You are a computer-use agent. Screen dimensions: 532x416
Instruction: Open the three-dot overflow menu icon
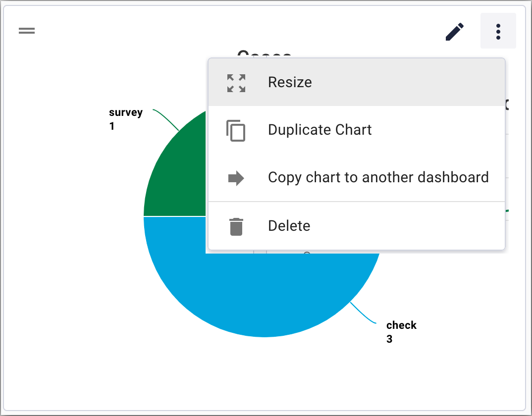pos(498,31)
